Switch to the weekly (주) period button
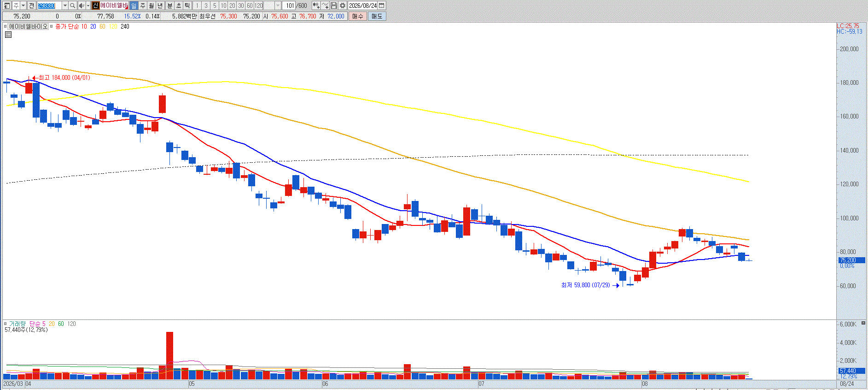Viewport: 868px width, 390px height. coord(143,6)
